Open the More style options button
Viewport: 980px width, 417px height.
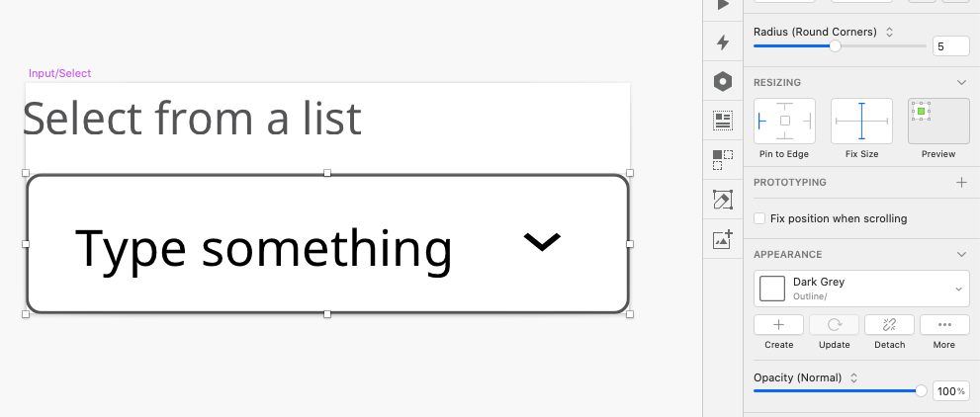tap(943, 325)
